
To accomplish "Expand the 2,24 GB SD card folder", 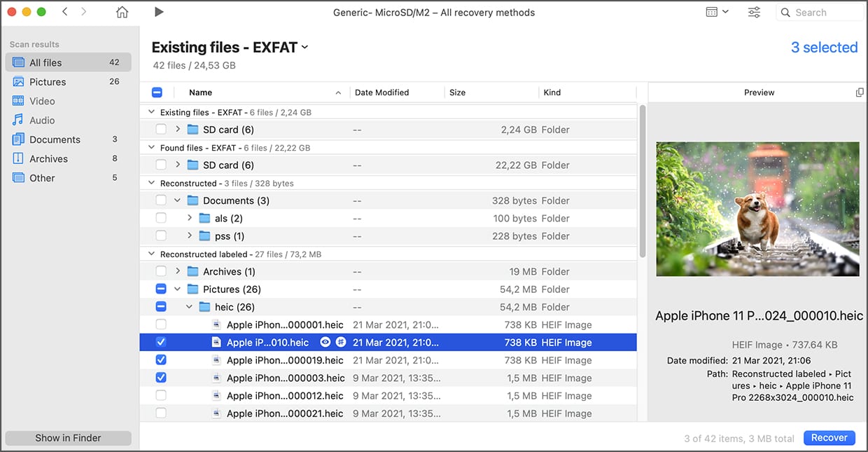I will point(178,130).
